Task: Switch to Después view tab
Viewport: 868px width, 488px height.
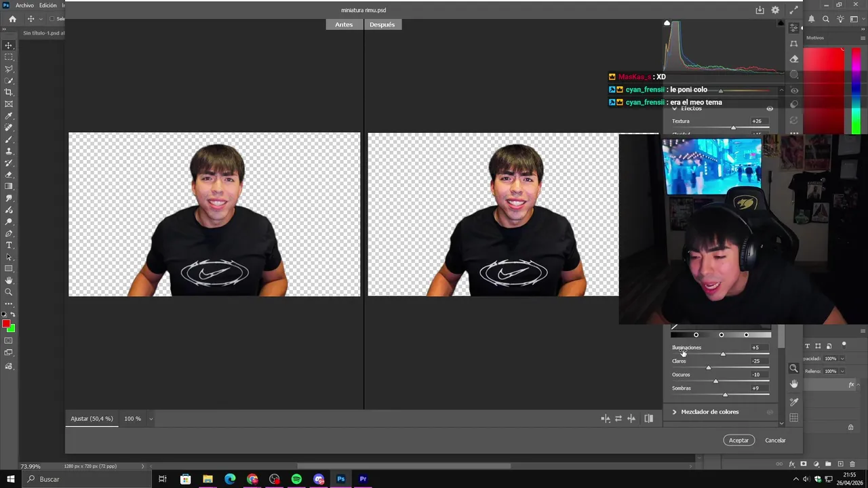Action: [382, 24]
